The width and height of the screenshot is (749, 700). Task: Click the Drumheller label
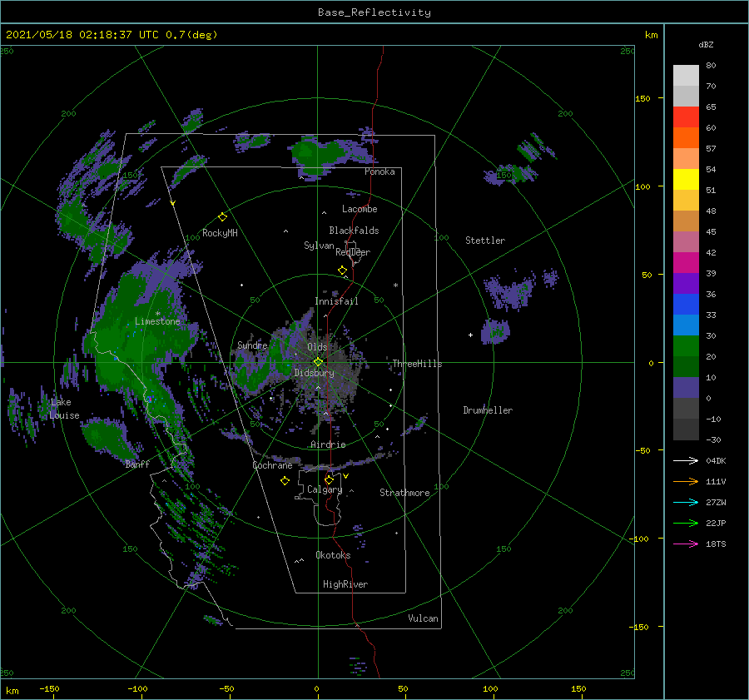pyautogui.click(x=488, y=410)
